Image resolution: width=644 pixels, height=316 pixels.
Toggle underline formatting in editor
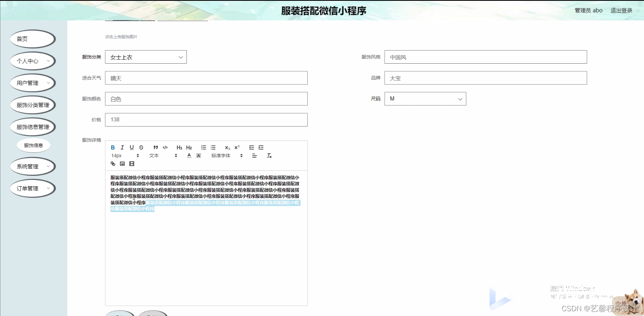[x=132, y=148]
